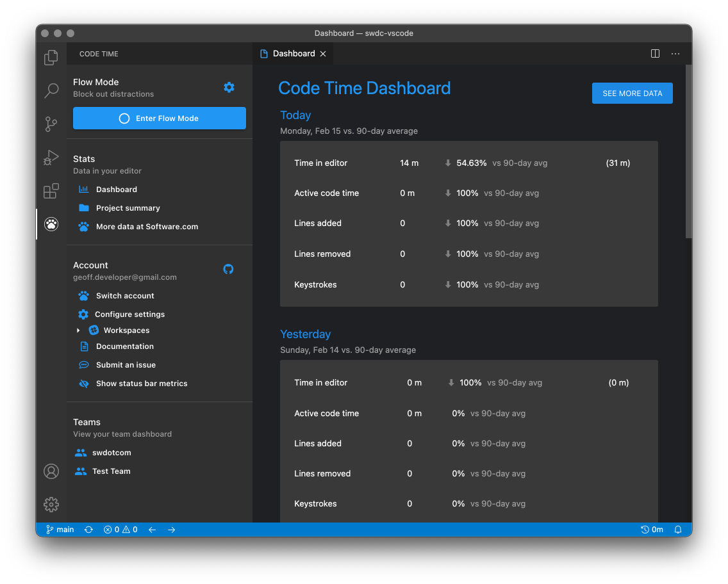Open the main branch picker in status bar

(59, 530)
